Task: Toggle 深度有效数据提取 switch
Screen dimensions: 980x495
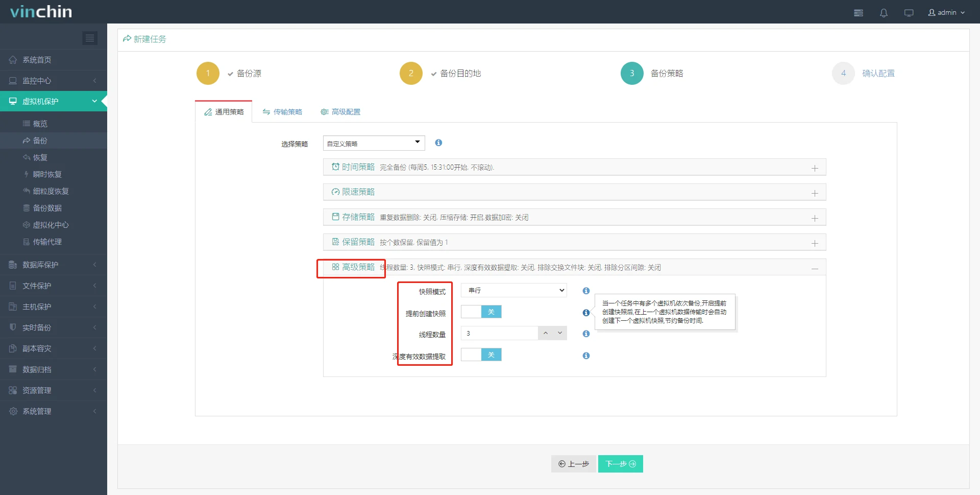Action: click(x=481, y=355)
